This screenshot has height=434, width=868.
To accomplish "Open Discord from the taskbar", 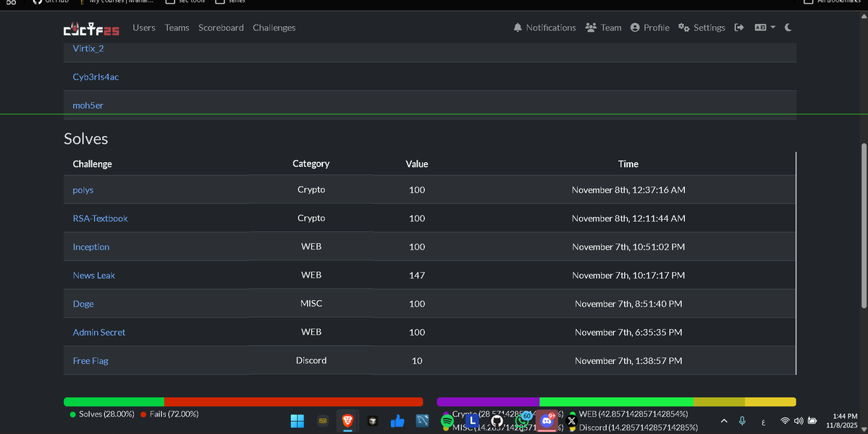I will pyautogui.click(x=547, y=421).
